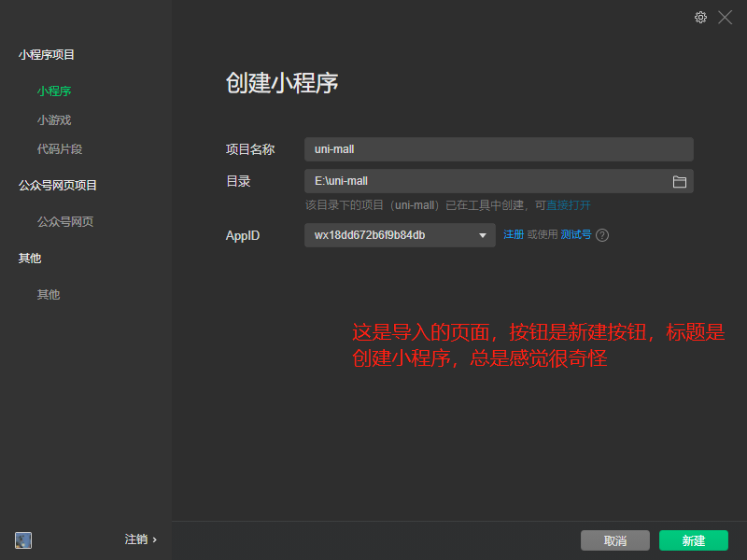Image resolution: width=747 pixels, height=560 pixels.
Task: Click the 创建小程序 title text
Action: [x=282, y=83]
